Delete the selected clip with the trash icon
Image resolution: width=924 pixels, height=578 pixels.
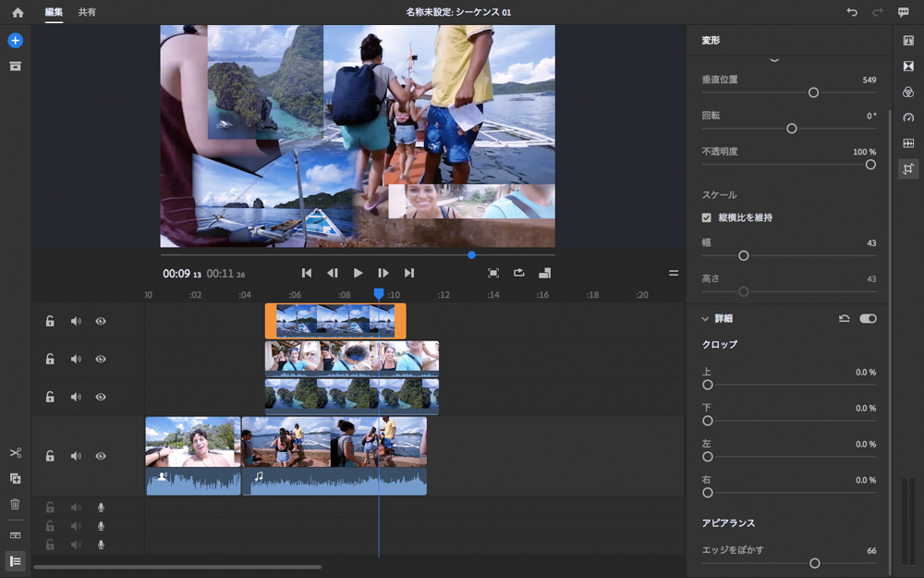click(x=15, y=504)
